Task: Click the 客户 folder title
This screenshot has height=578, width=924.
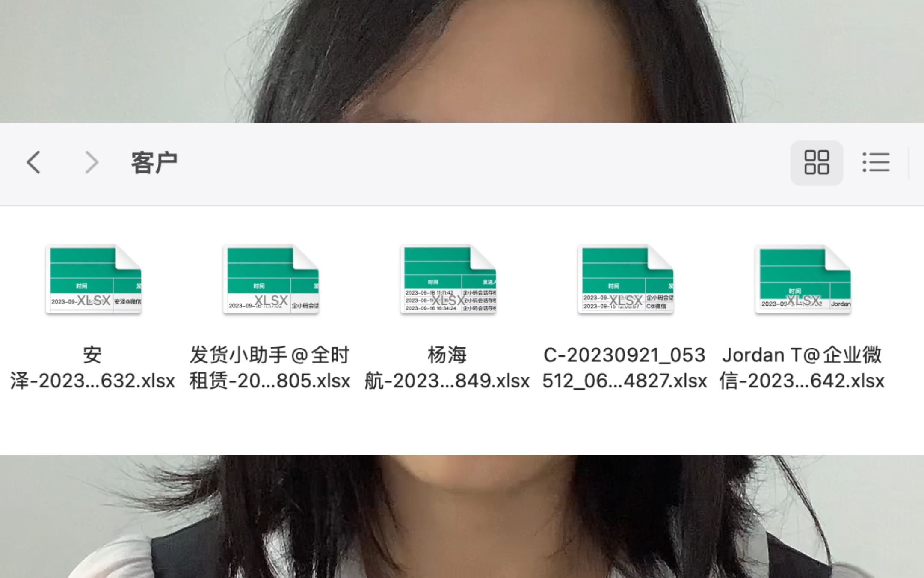Action: (x=154, y=163)
